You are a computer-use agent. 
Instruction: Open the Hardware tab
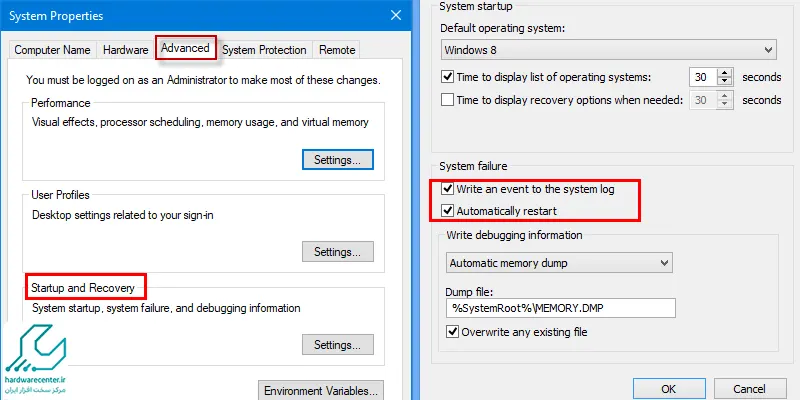[126, 50]
